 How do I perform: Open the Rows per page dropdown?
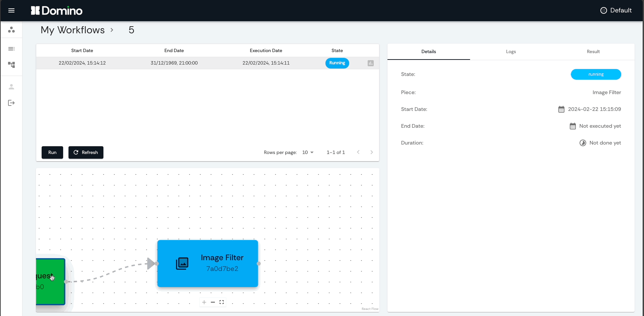click(x=308, y=152)
